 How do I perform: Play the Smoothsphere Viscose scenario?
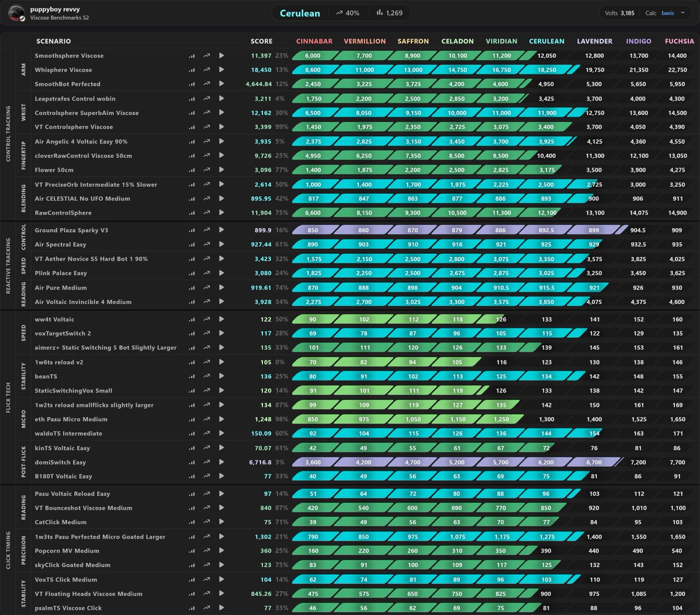pyautogui.click(x=222, y=56)
